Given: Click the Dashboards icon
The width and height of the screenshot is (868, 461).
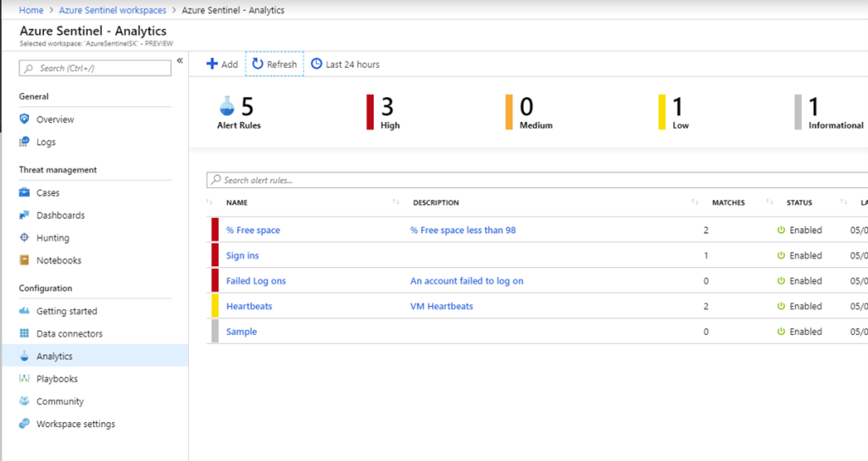Looking at the screenshot, I should tap(24, 215).
